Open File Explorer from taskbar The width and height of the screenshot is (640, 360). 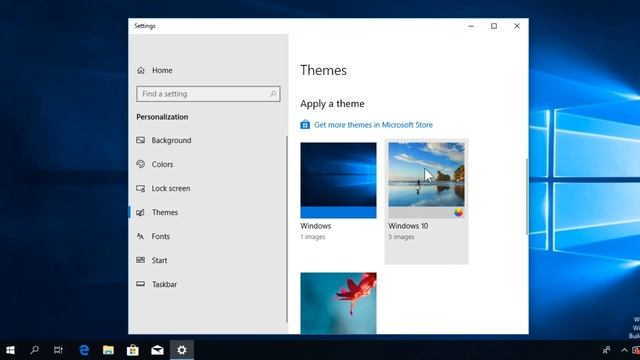108,350
